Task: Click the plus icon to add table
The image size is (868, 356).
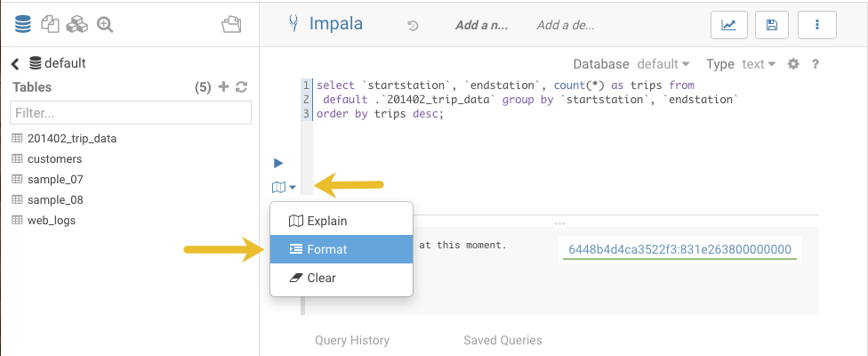Action: tap(223, 87)
